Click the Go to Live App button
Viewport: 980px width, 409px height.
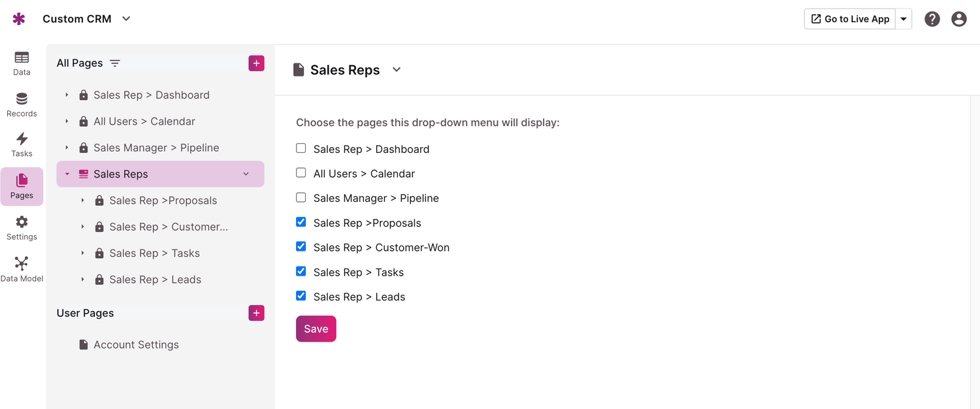tap(849, 19)
